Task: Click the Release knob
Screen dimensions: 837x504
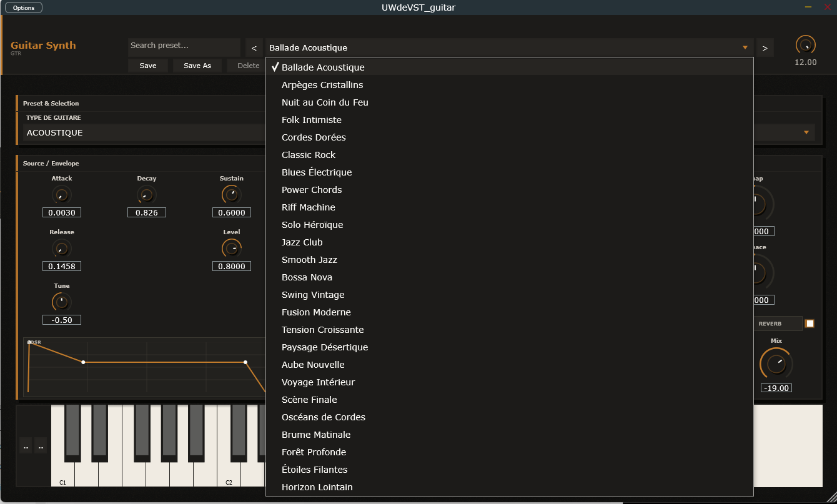Action: (x=61, y=248)
